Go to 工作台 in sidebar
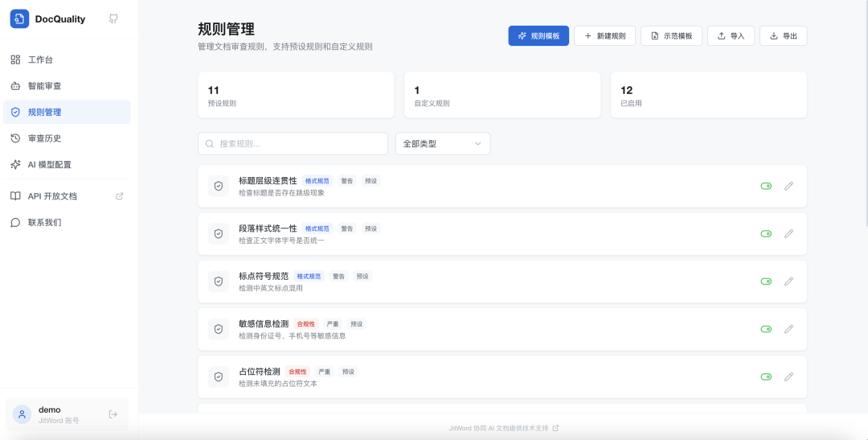This screenshot has width=868, height=440. pyautogui.click(x=67, y=60)
